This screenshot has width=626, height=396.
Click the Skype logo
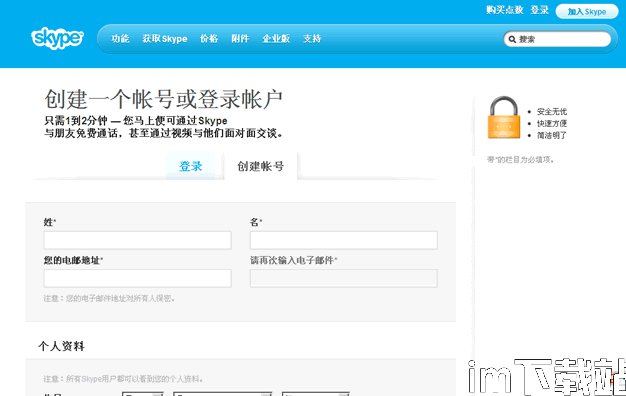pos(57,38)
